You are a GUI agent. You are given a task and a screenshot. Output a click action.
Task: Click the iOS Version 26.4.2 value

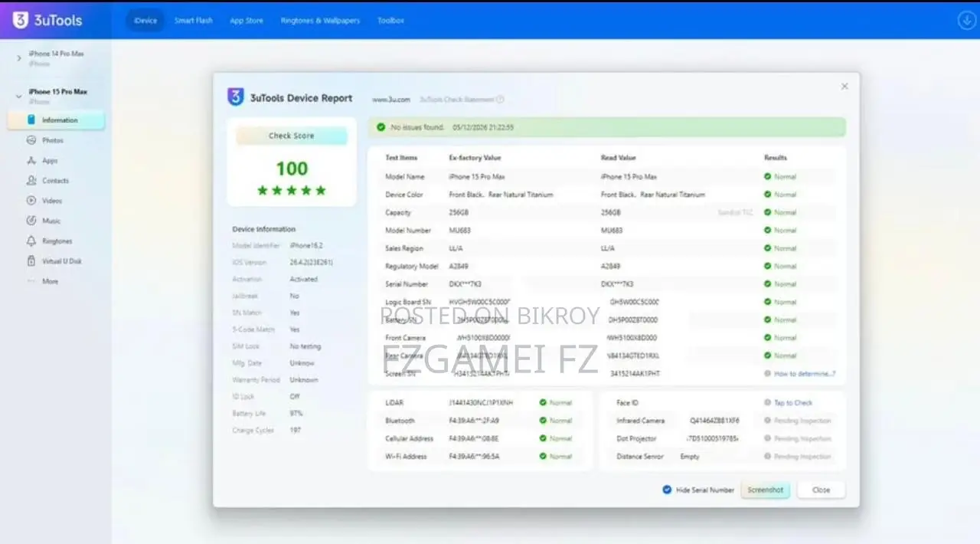pos(311,262)
